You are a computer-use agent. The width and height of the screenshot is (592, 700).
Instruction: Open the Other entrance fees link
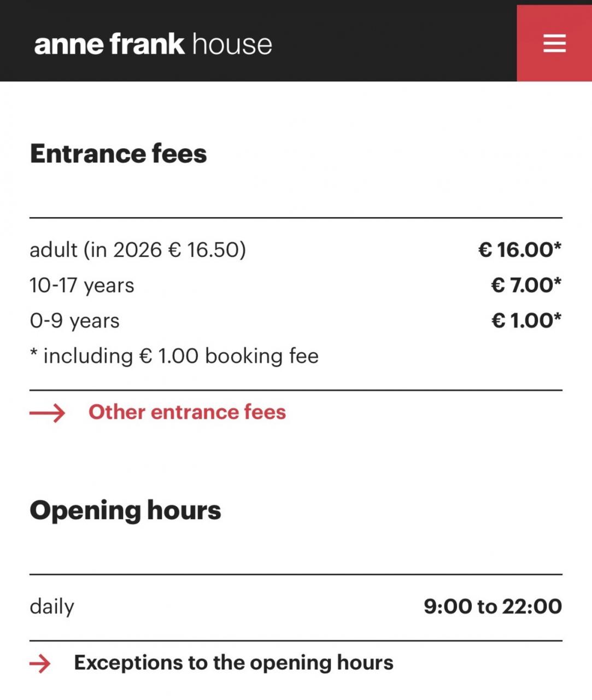coord(187,412)
